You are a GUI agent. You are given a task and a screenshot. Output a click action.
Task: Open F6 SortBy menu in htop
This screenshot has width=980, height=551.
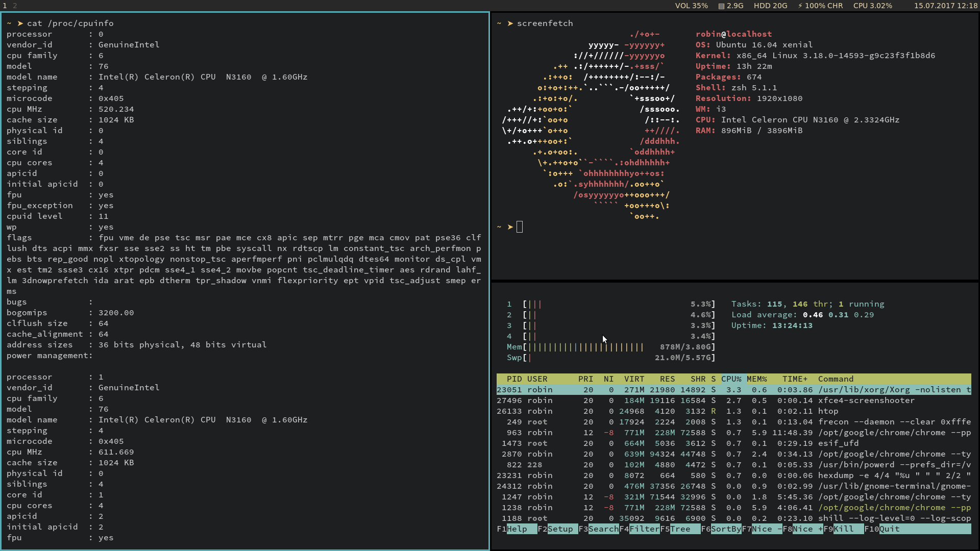click(726, 529)
